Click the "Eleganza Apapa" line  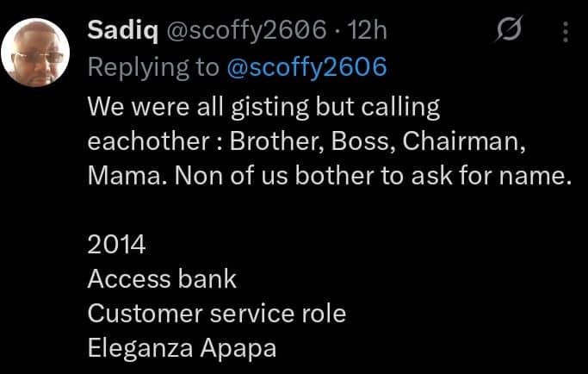(180, 347)
